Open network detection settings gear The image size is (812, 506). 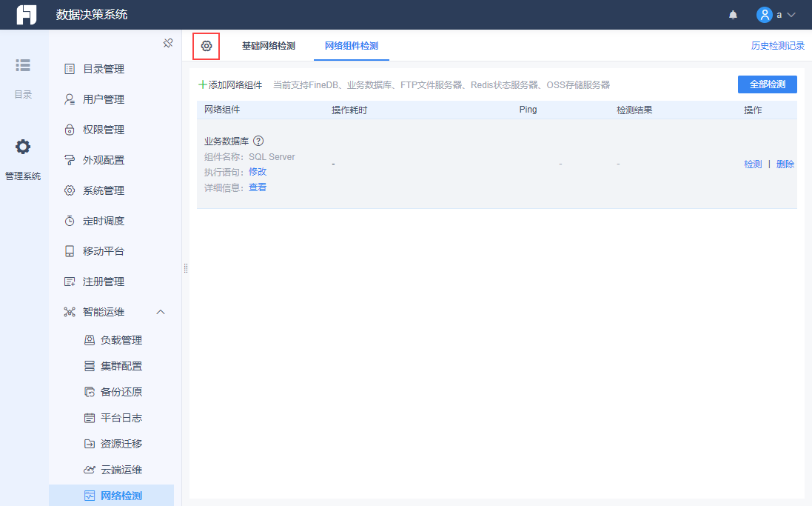[x=206, y=46]
